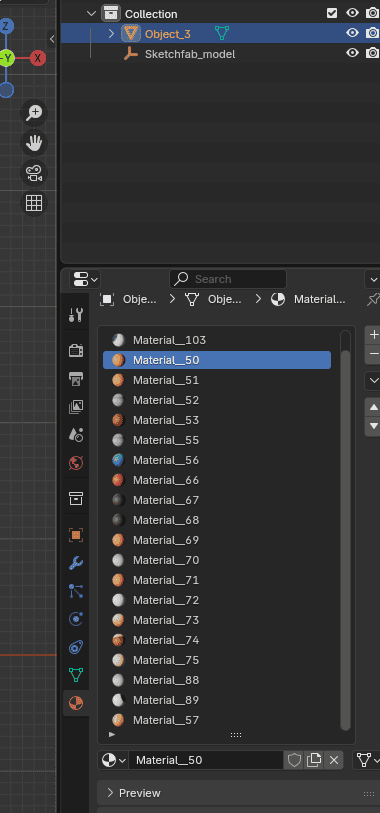Click the pan view hand gizmo

[x=34, y=143]
